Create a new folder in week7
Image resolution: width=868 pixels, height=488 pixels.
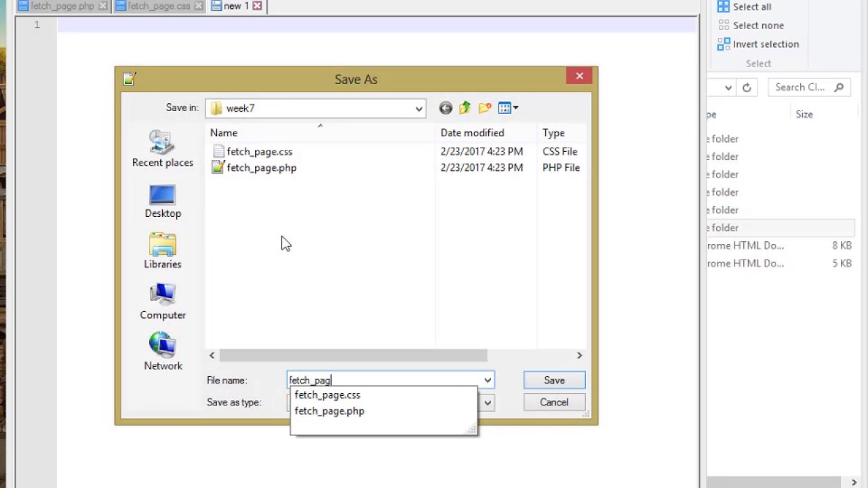(x=485, y=108)
